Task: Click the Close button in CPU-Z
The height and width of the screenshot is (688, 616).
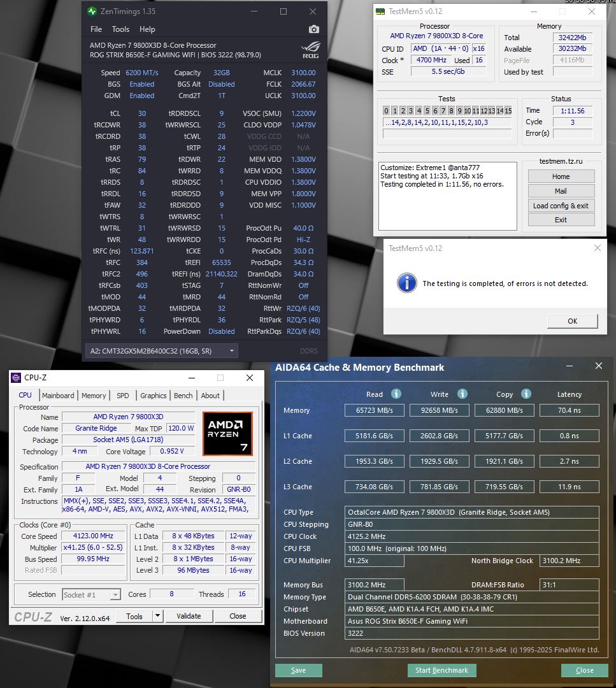Action: coord(238,616)
